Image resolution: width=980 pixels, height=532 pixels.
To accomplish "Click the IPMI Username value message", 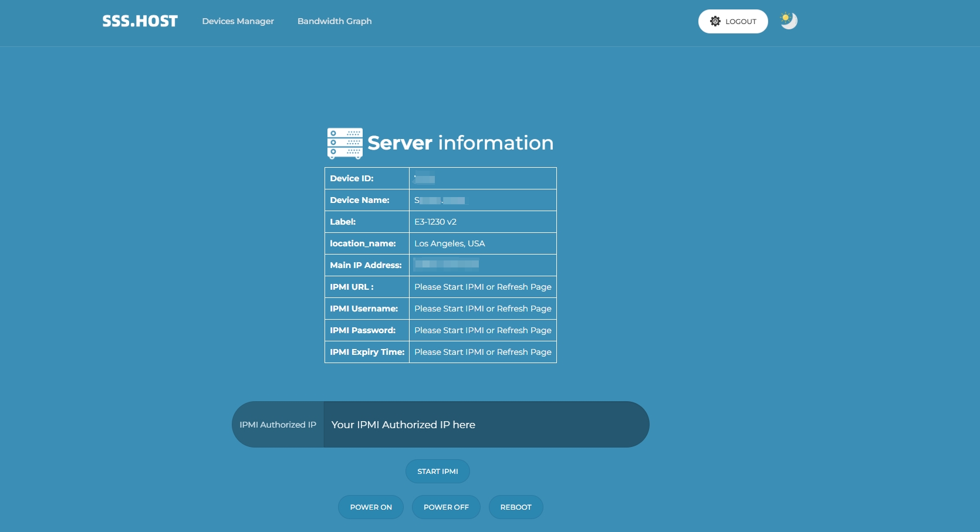I will coord(483,309).
